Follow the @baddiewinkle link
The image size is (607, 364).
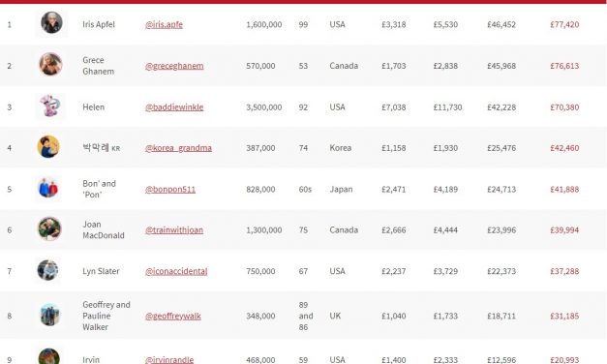tap(174, 107)
